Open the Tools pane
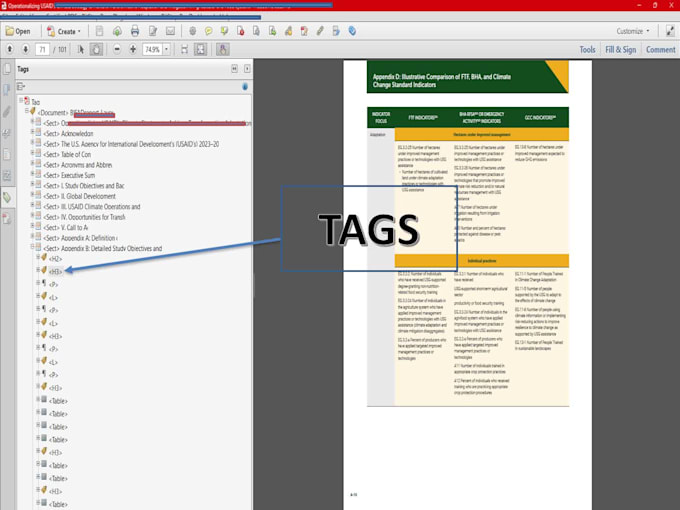680x510 pixels. [587, 49]
